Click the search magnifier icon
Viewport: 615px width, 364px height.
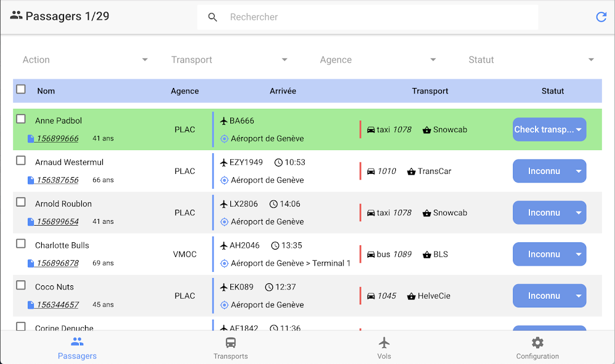tap(213, 17)
